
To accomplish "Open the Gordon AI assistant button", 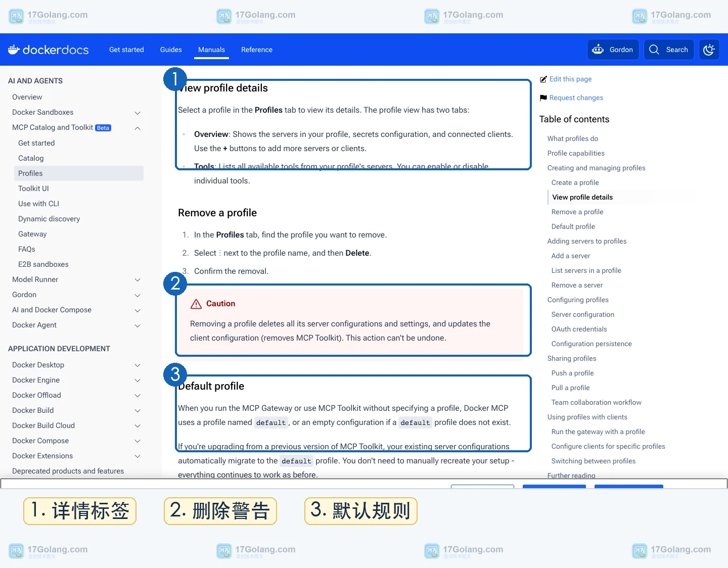I will coord(613,50).
